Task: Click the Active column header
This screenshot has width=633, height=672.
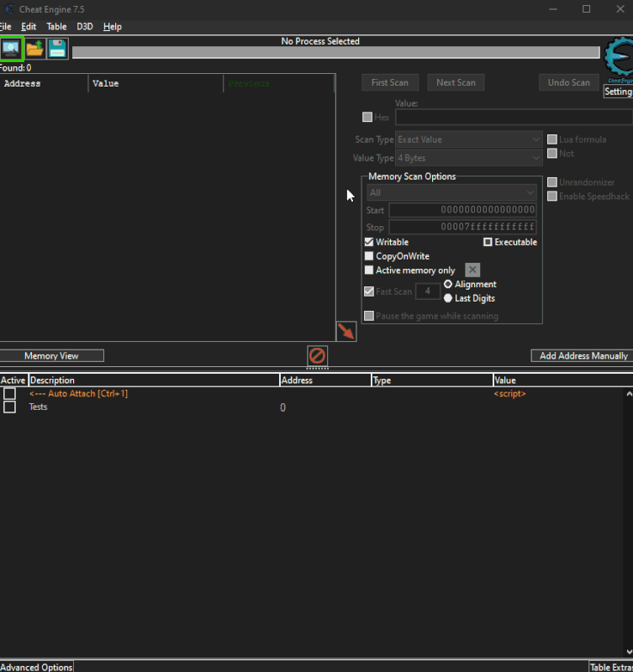Action: (x=13, y=381)
